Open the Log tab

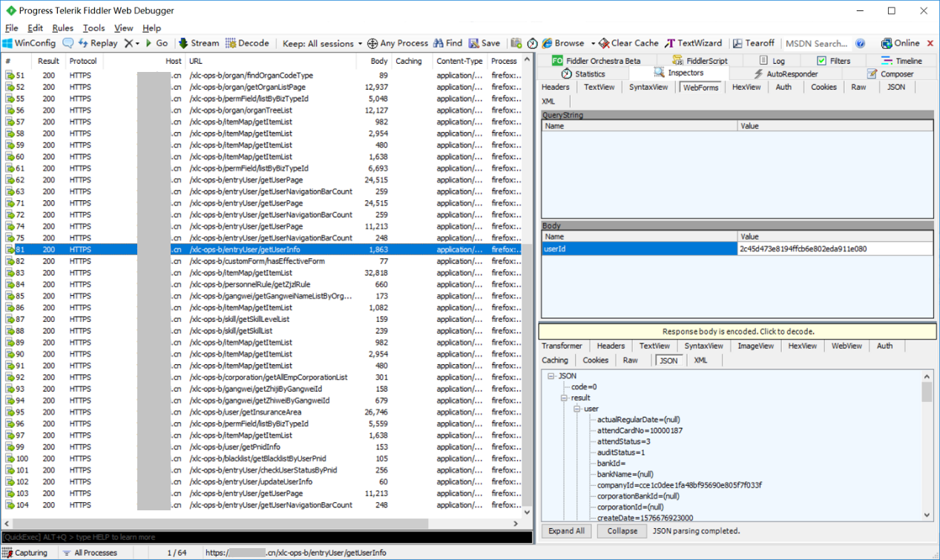(772, 61)
